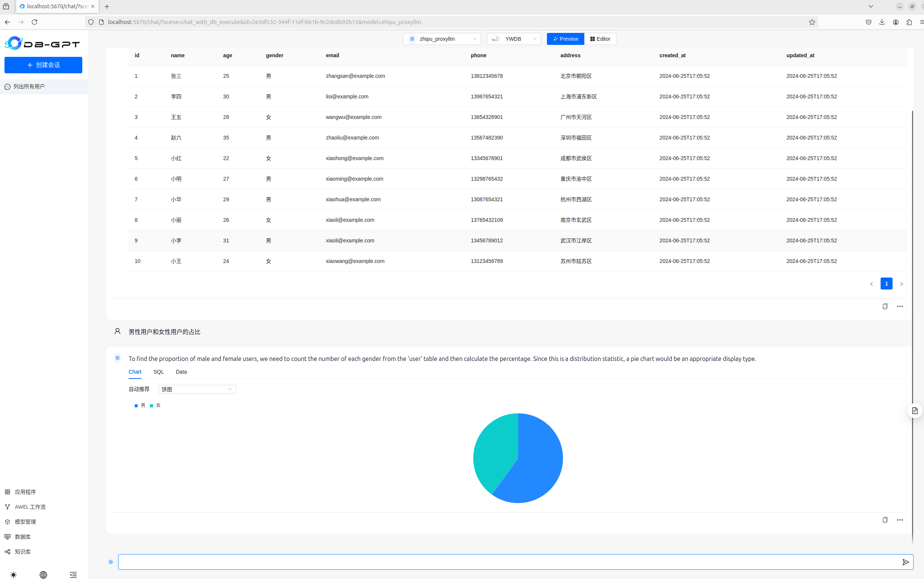The image size is (924, 579).
Task: Open the more options under the user table
Action: tap(899, 306)
